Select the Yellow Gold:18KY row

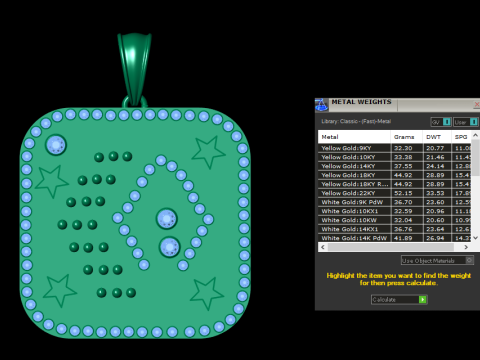(x=395, y=175)
